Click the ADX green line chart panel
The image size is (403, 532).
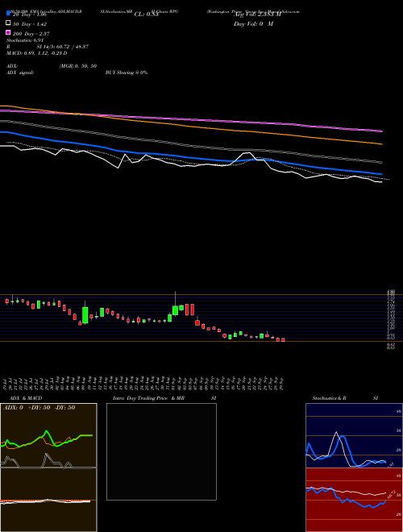48,435
